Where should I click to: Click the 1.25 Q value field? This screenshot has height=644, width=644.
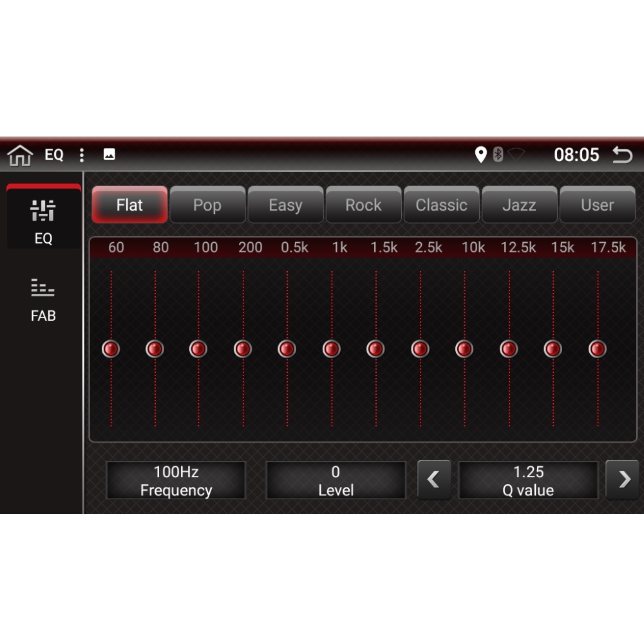coord(528,480)
